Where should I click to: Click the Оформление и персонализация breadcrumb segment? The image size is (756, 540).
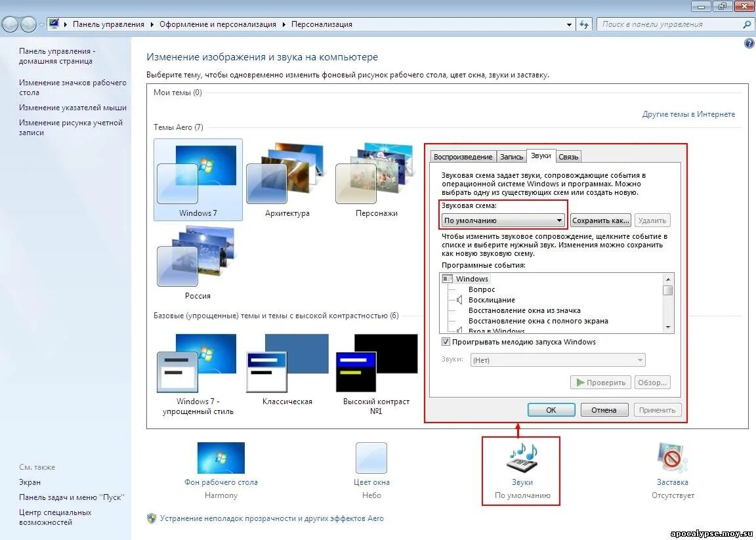pyautogui.click(x=218, y=24)
